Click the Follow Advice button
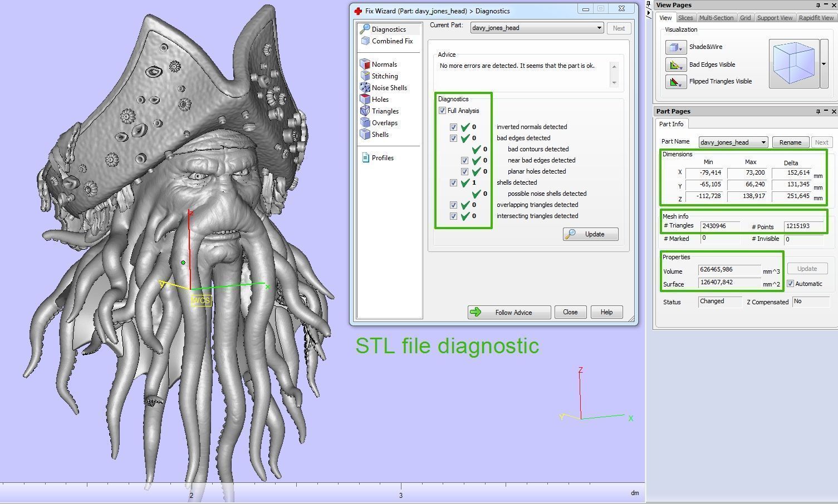This screenshot has width=838, height=504. click(509, 312)
